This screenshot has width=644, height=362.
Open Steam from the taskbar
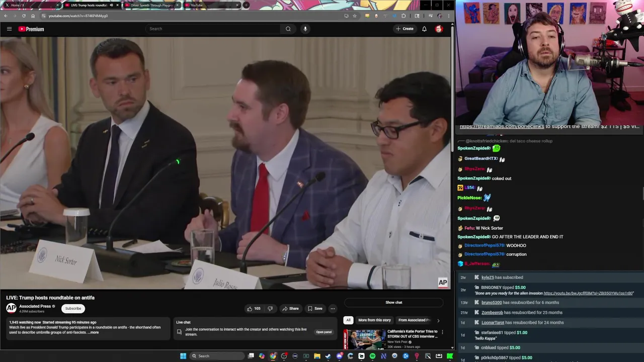pos(328,356)
